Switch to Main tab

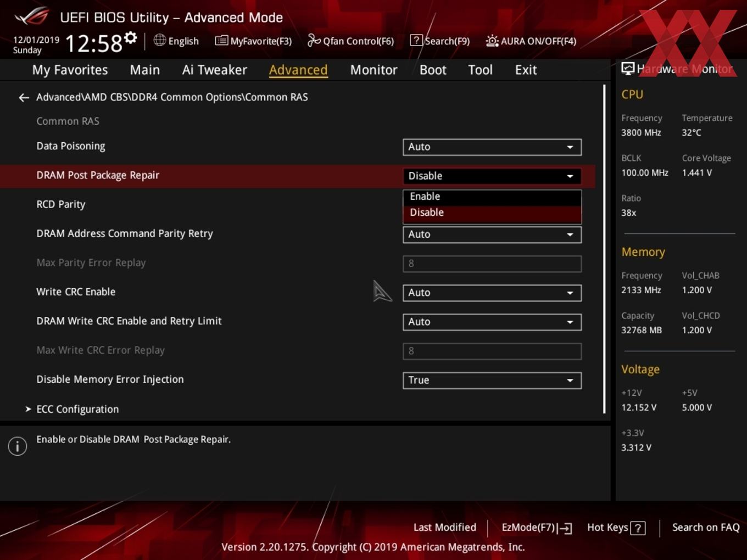[x=145, y=70]
